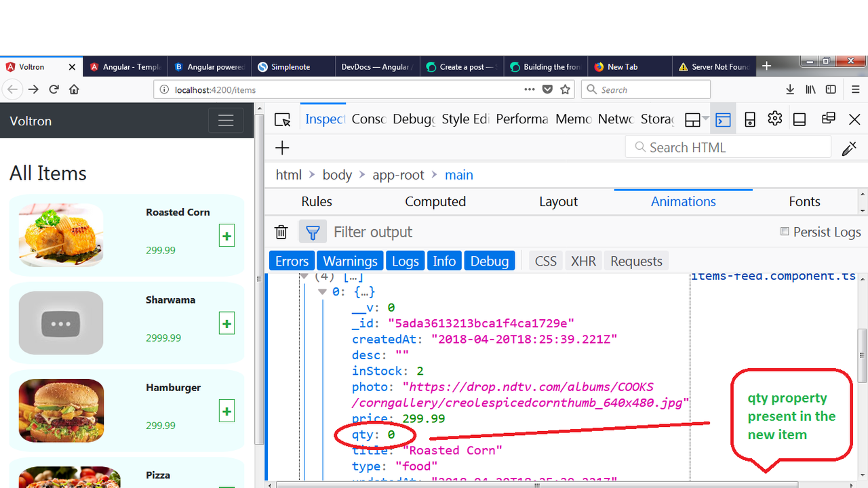
Task: Toggle the console filter bar
Action: pos(313,232)
